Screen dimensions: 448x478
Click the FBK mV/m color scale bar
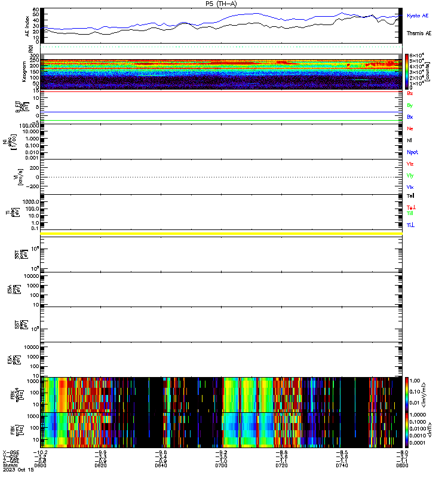[407, 395]
